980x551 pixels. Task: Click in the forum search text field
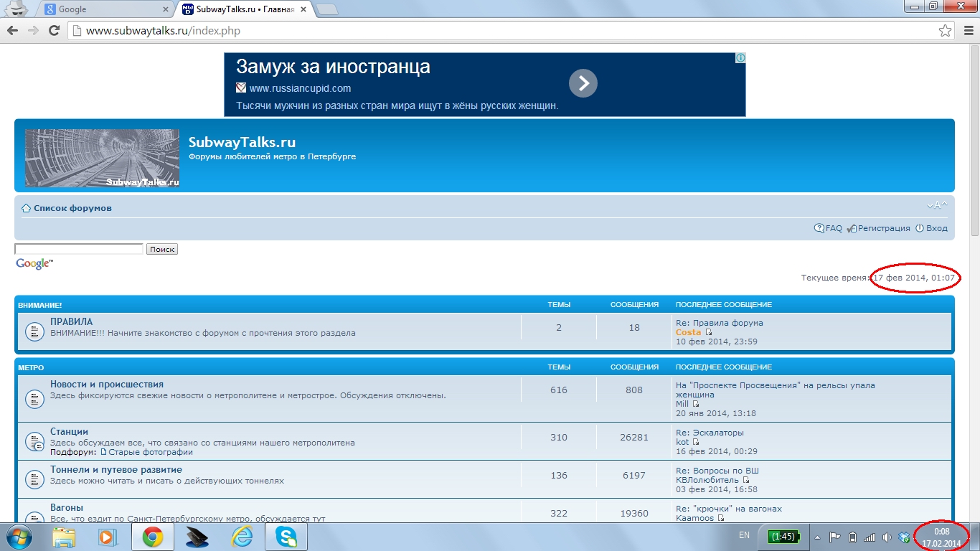pyautogui.click(x=79, y=249)
